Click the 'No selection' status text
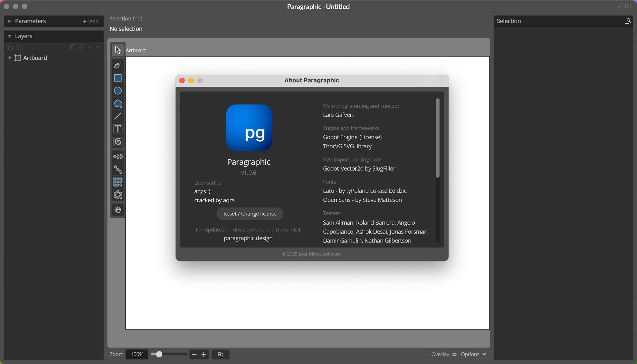The image size is (637, 364). pos(126,29)
